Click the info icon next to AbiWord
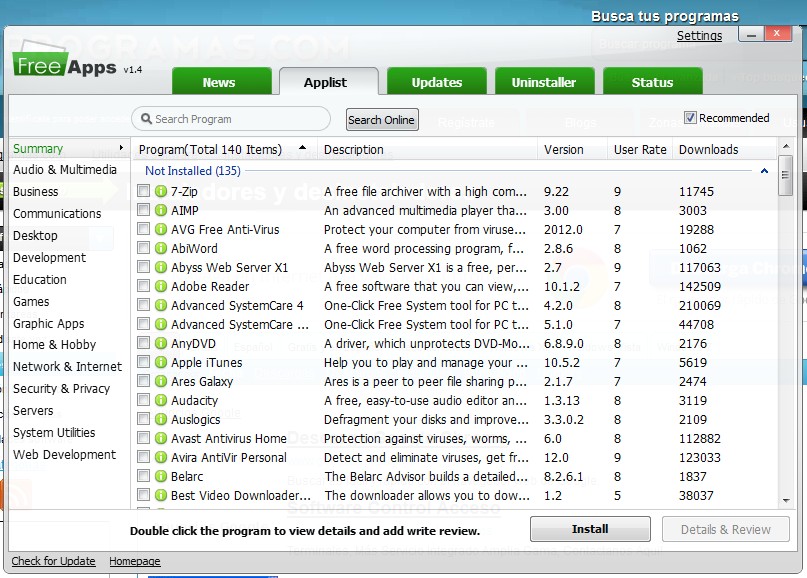The width and height of the screenshot is (807, 578). click(161, 249)
